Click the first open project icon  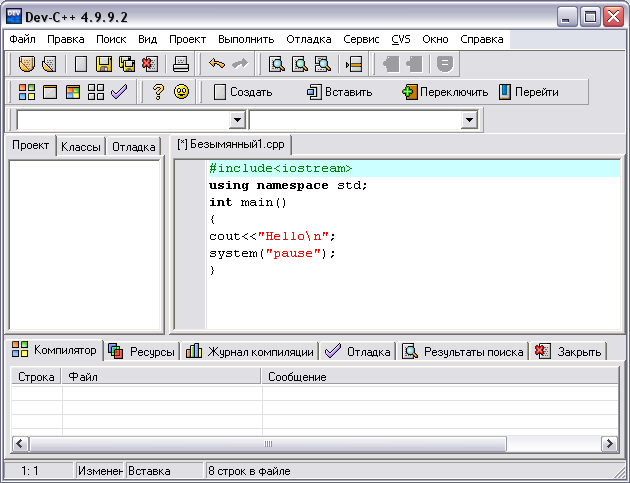(27, 64)
